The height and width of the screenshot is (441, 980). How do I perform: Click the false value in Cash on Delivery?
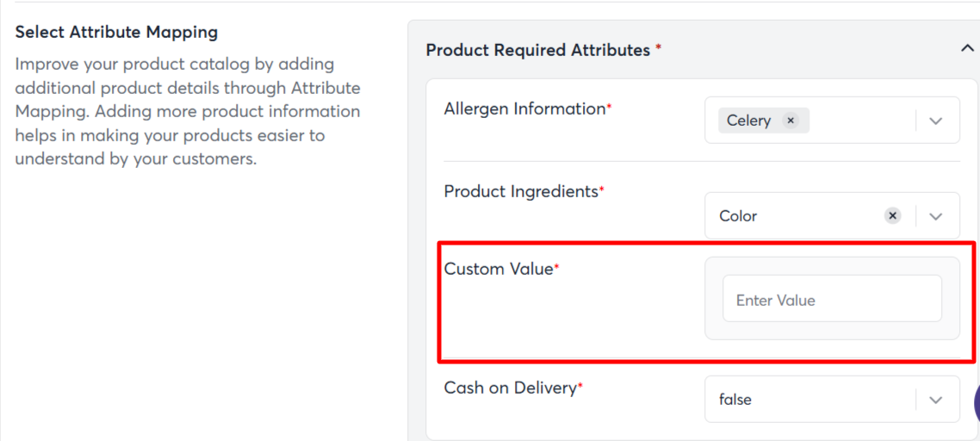pos(735,400)
